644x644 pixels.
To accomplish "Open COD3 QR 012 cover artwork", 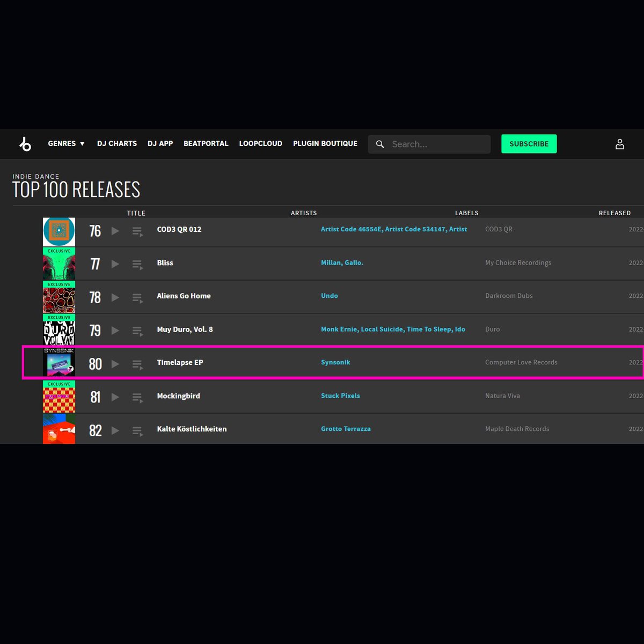I will [59, 232].
